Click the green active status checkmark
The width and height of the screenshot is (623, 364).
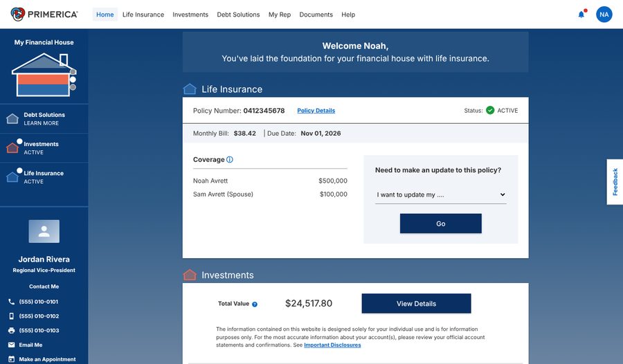[x=490, y=110]
